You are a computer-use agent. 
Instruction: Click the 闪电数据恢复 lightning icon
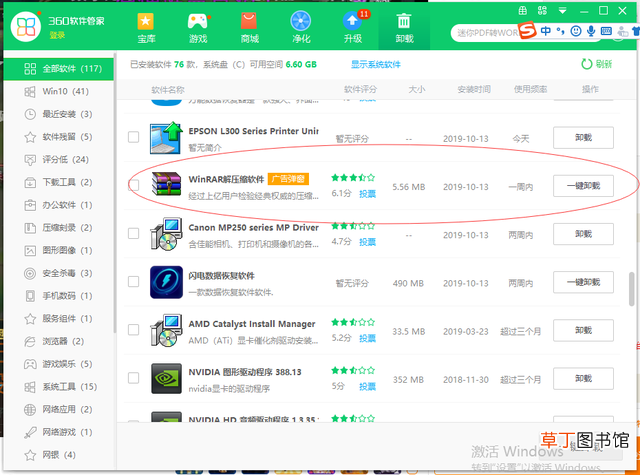(x=166, y=282)
